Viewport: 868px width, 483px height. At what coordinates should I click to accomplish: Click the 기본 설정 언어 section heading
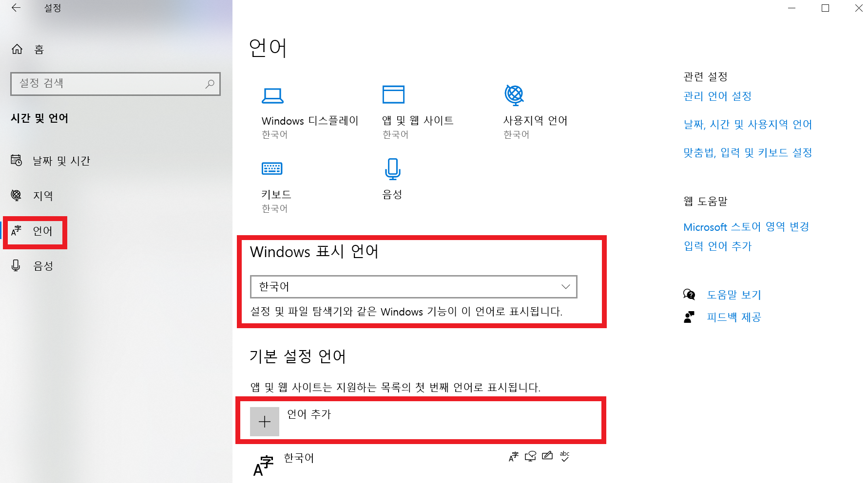coord(298,356)
